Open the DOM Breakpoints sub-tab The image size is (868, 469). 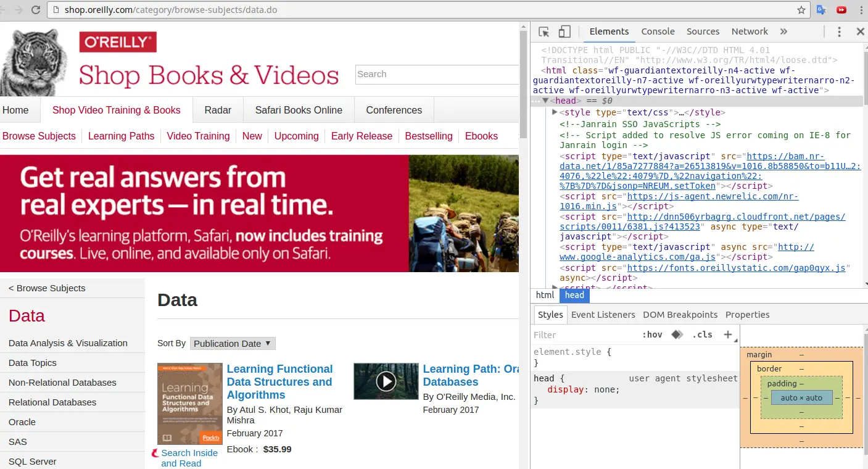[x=680, y=315]
